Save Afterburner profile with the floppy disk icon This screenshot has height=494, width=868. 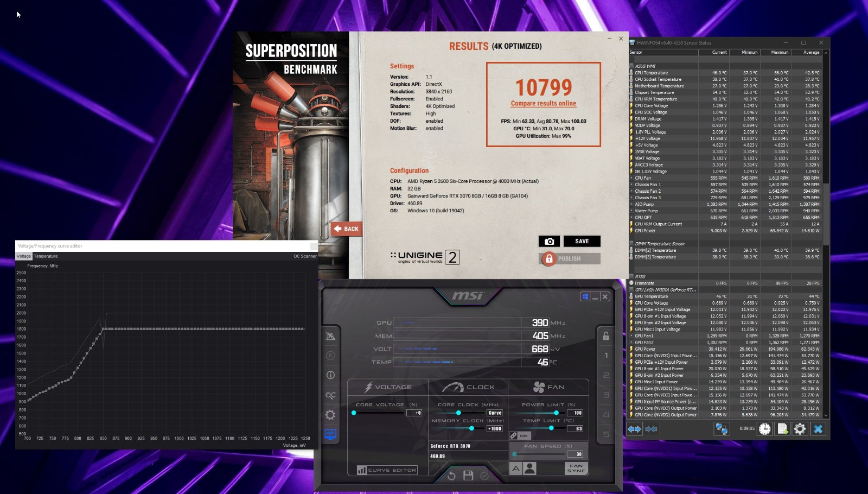[x=468, y=476]
